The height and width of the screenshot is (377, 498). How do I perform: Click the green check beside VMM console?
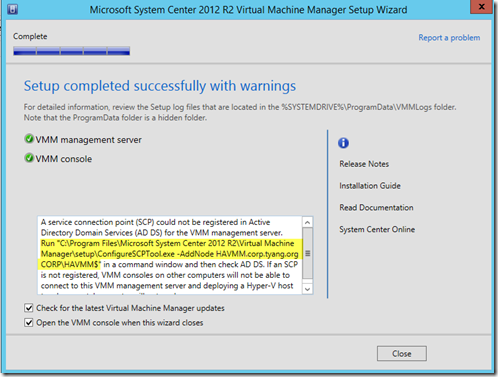pos(29,158)
